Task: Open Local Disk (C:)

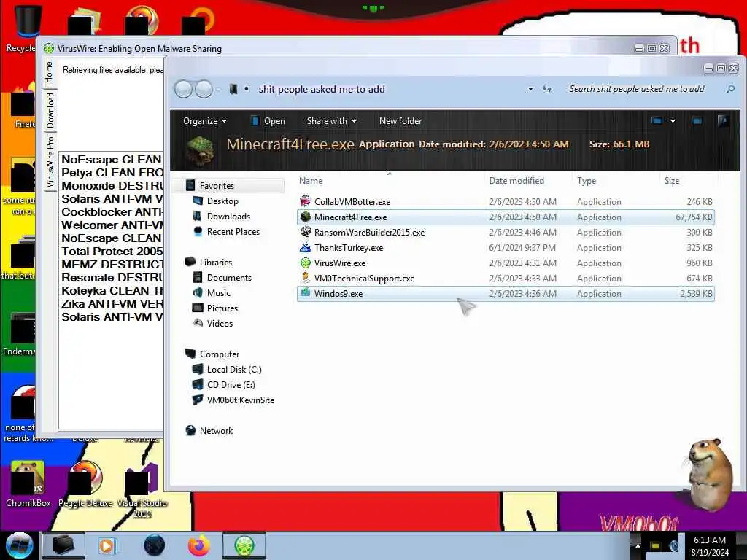Action: pos(234,369)
